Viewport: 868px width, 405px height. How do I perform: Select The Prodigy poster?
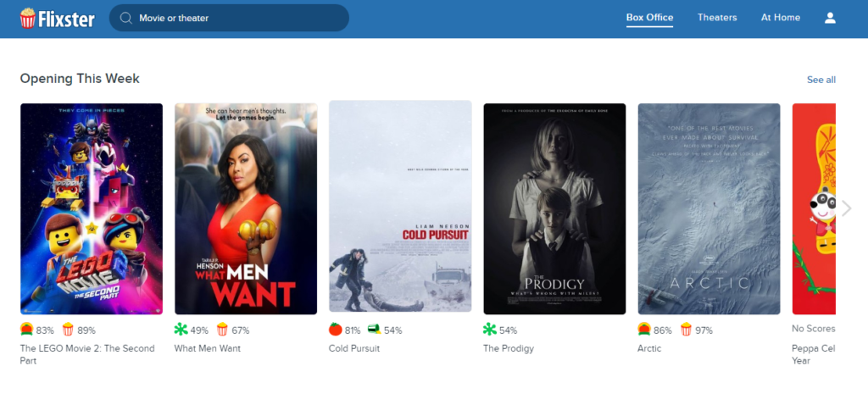pos(554,208)
